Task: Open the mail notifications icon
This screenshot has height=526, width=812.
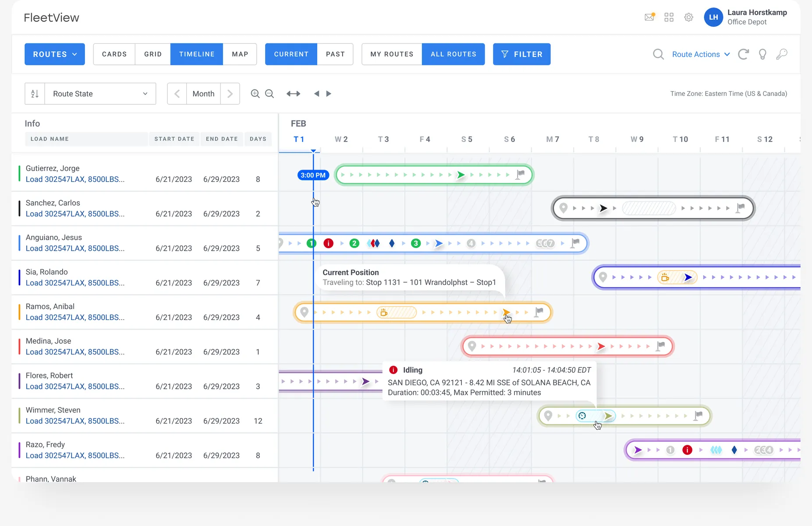Action: (649, 17)
